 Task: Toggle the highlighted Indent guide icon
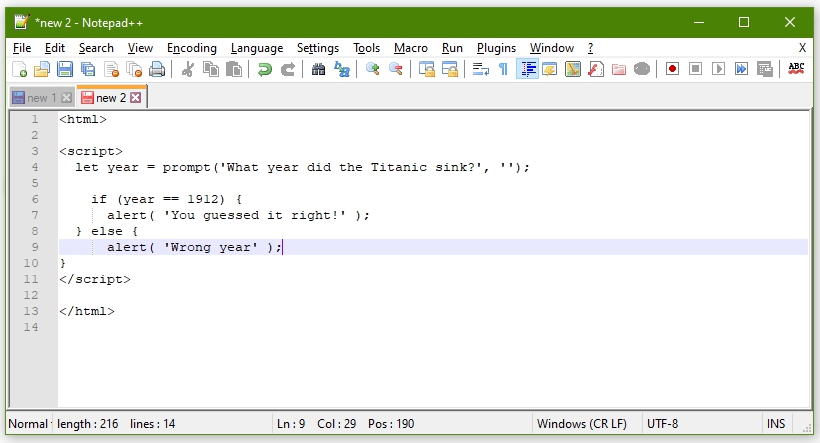tap(527, 69)
